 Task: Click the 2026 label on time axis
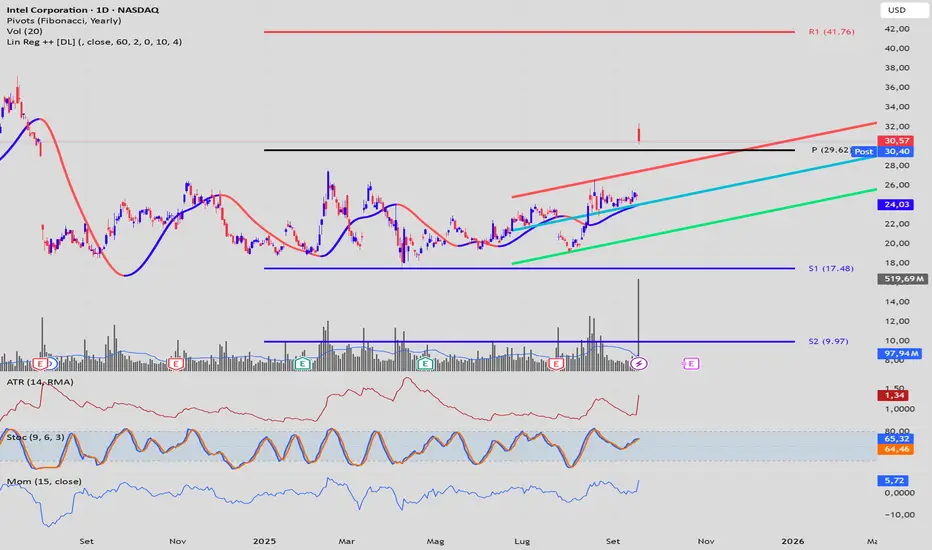(x=793, y=541)
